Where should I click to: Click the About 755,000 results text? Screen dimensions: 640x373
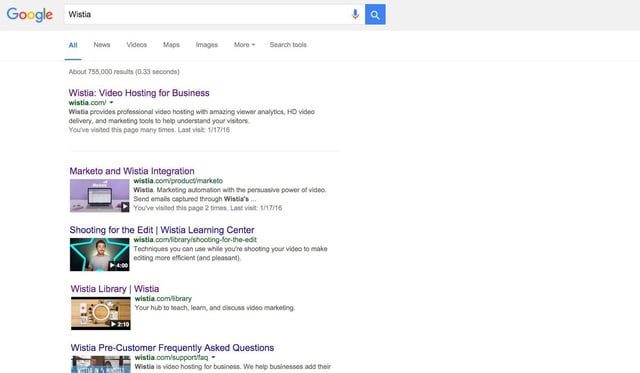124,72
